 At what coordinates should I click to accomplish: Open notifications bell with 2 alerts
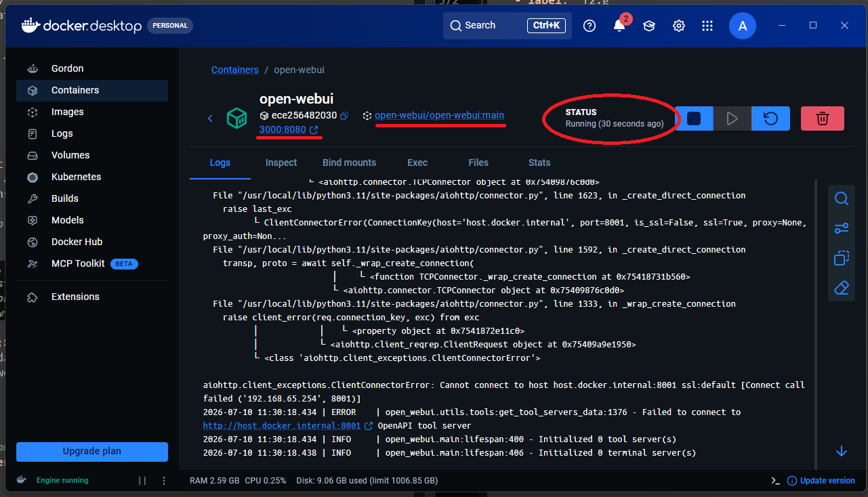[x=619, y=26]
